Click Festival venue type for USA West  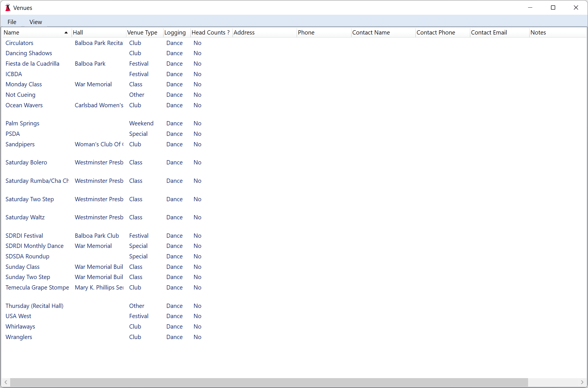coord(139,316)
